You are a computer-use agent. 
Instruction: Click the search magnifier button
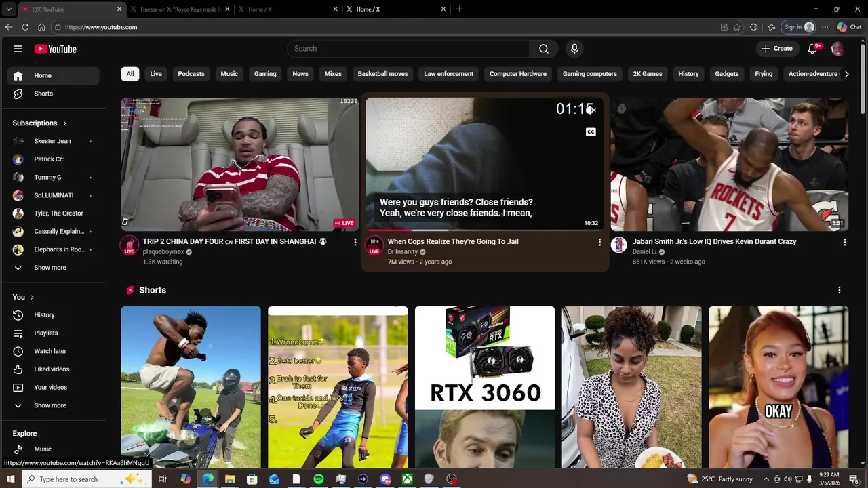click(544, 49)
